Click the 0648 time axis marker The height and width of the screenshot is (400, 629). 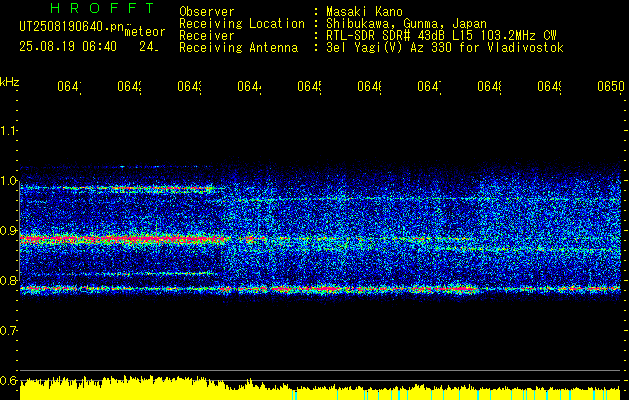(489, 87)
